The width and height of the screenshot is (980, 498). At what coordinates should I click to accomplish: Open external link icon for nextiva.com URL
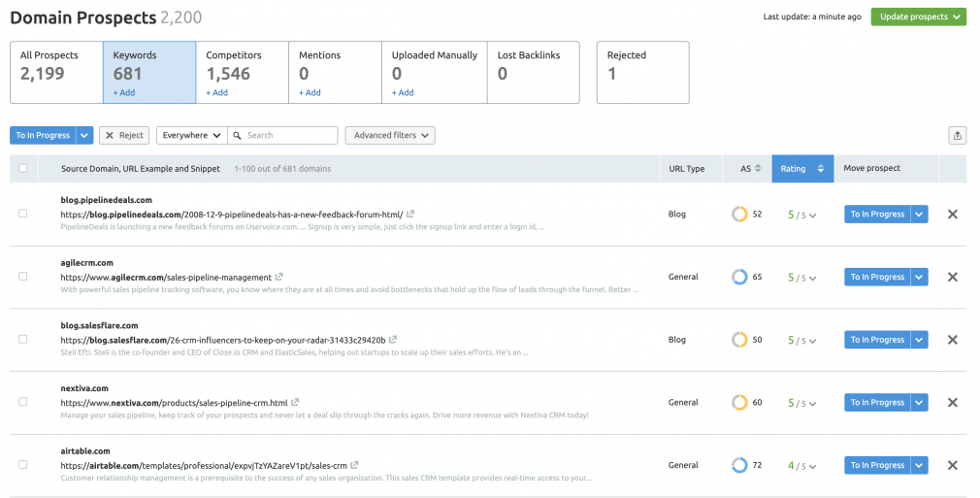(x=295, y=402)
